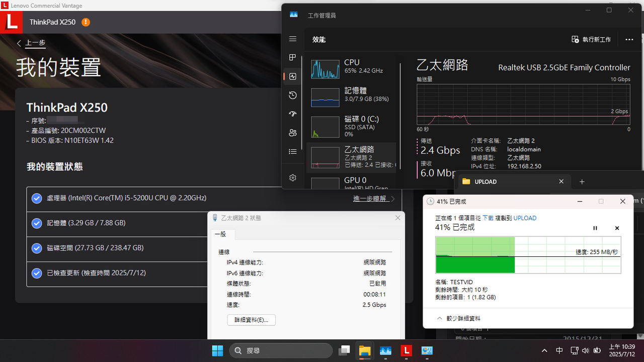Click checkmark icon on the processor row
644x362 pixels.
37,199
